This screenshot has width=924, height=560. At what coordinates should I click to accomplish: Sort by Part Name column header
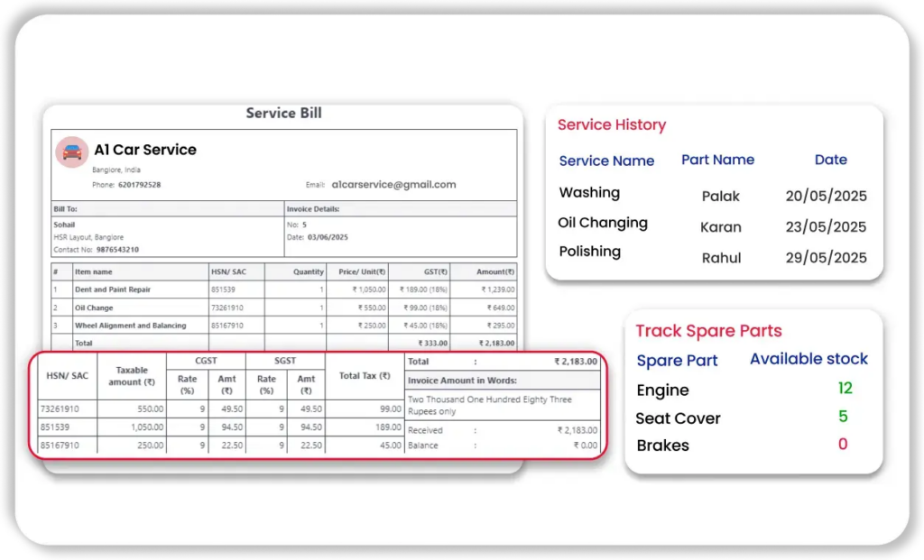717,160
